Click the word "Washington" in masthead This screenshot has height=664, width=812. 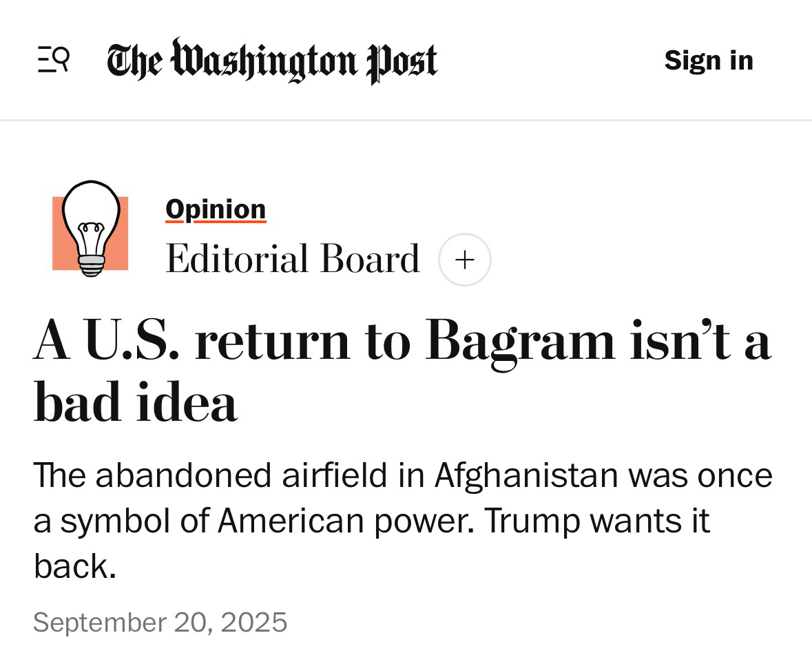(x=264, y=61)
